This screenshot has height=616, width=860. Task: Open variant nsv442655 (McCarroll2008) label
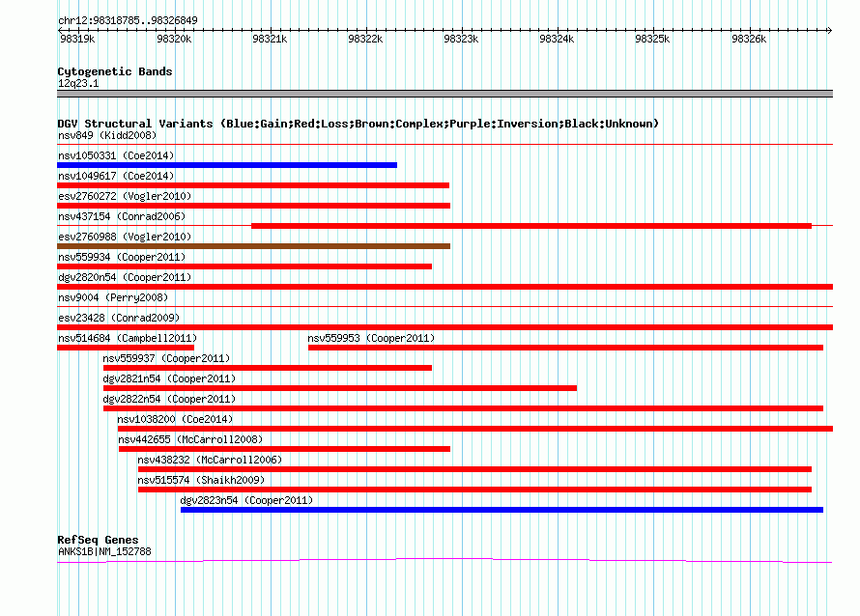tap(190, 439)
